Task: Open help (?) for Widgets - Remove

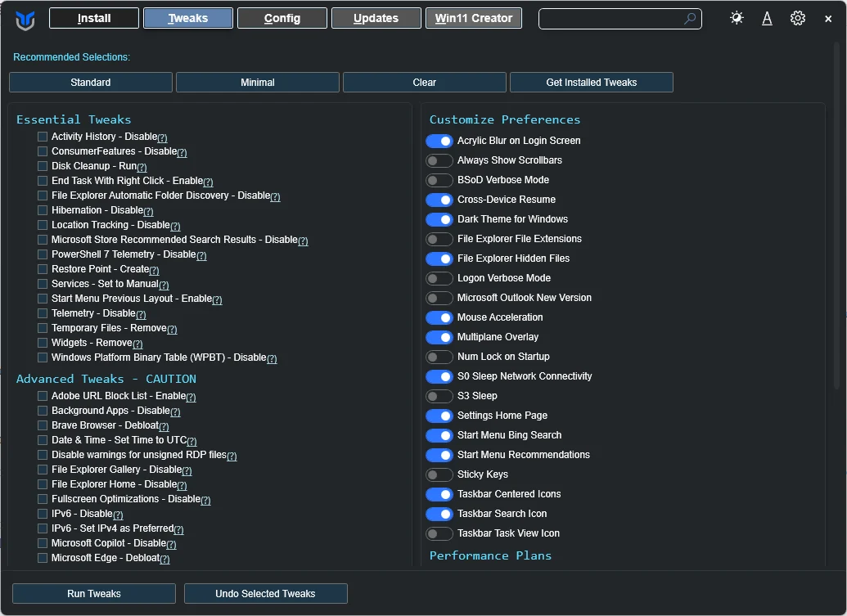Action: 137,344
